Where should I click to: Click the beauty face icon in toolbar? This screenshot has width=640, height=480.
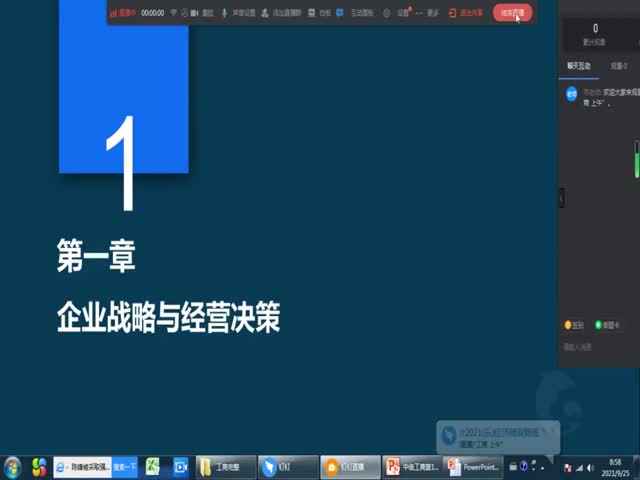pyautogui.click(x=184, y=13)
